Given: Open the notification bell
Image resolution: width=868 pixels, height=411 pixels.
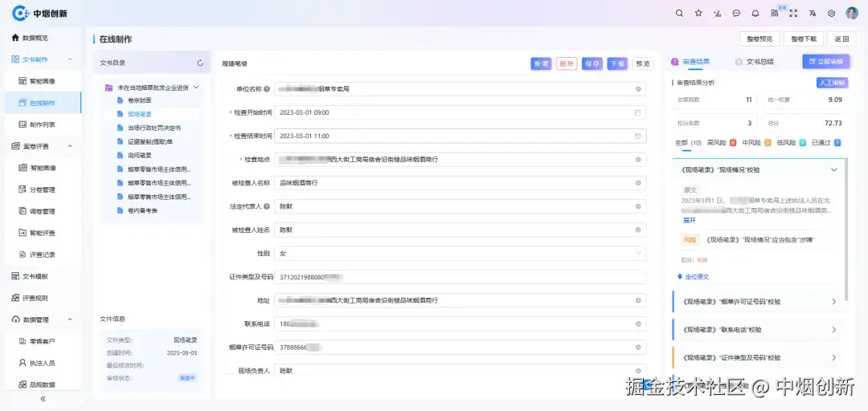Looking at the screenshot, I should coord(755,14).
